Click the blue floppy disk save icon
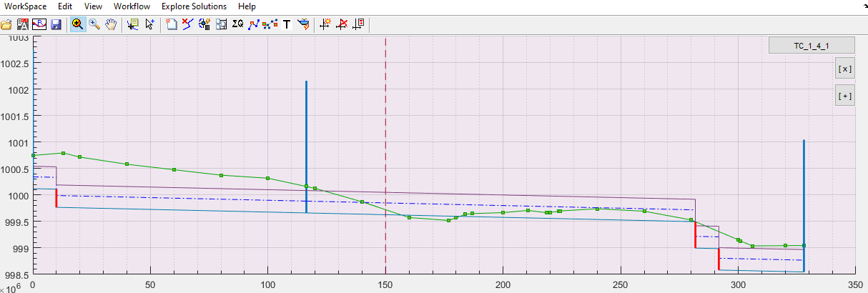Image resolution: width=868 pixels, height=293 pixels. pyautogui.click(x=56, y=24)
